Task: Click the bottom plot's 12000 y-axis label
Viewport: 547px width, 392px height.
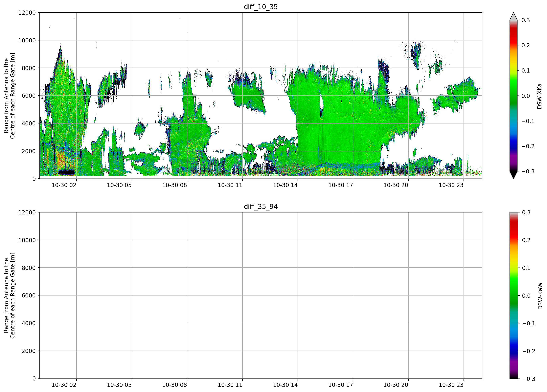Action: point(27,212)
